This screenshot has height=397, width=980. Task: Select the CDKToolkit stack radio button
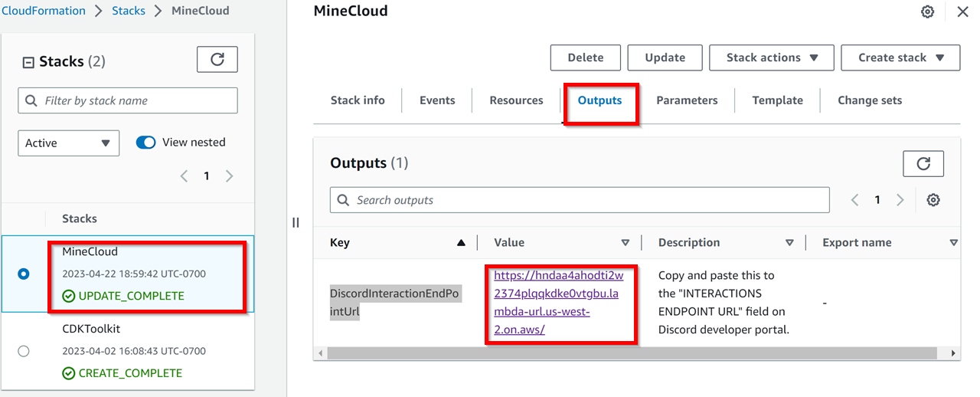point(24,351)
